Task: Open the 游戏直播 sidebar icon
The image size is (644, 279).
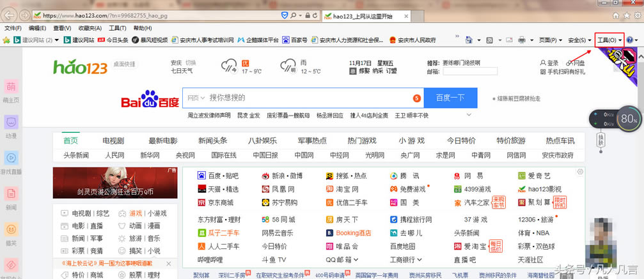Action: [x=12, y=158]
